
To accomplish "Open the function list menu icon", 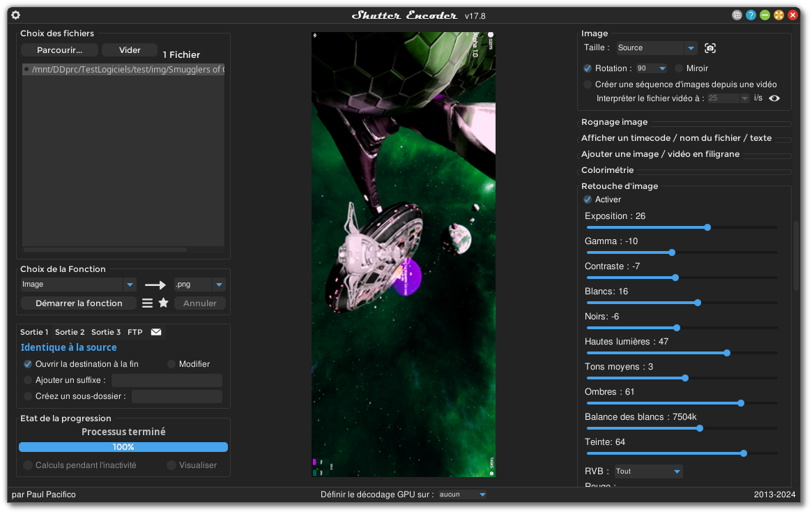I will coord(147,303).
